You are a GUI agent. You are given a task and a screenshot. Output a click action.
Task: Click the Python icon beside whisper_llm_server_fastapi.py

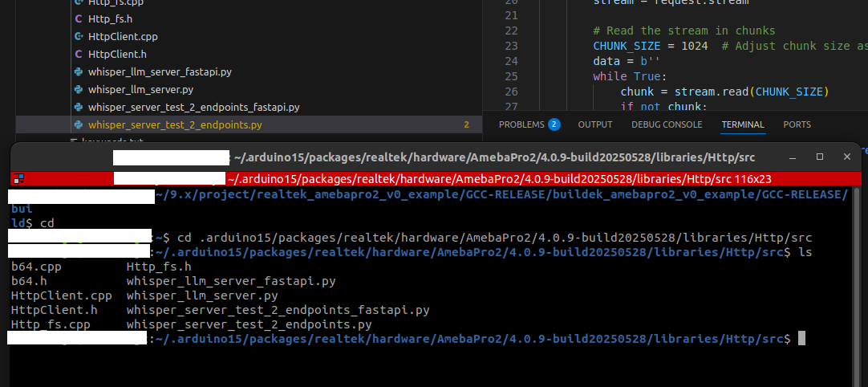pyautogui.click(x=78, y=71)
